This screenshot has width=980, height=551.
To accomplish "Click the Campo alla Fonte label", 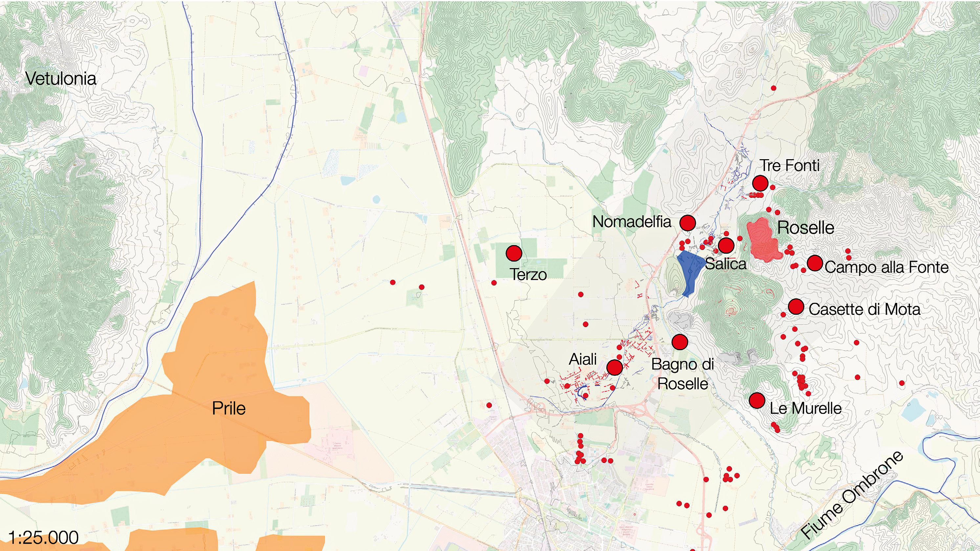I will point(887,267).
